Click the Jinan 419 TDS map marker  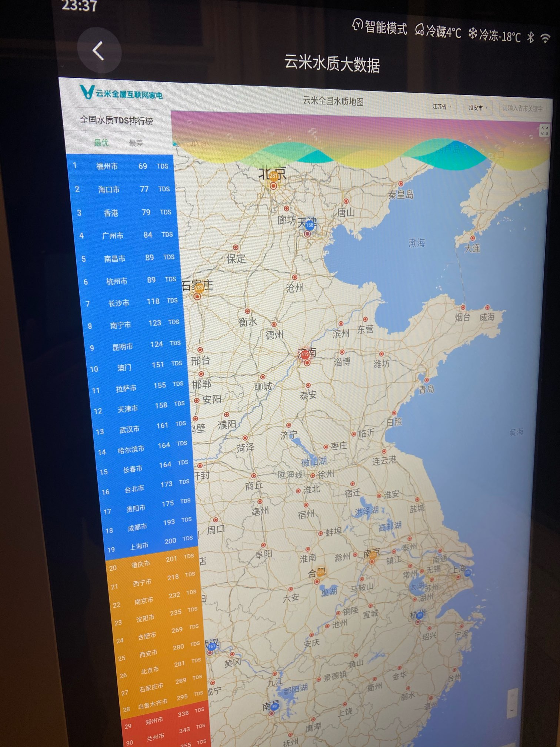click(x=304, y=354)
